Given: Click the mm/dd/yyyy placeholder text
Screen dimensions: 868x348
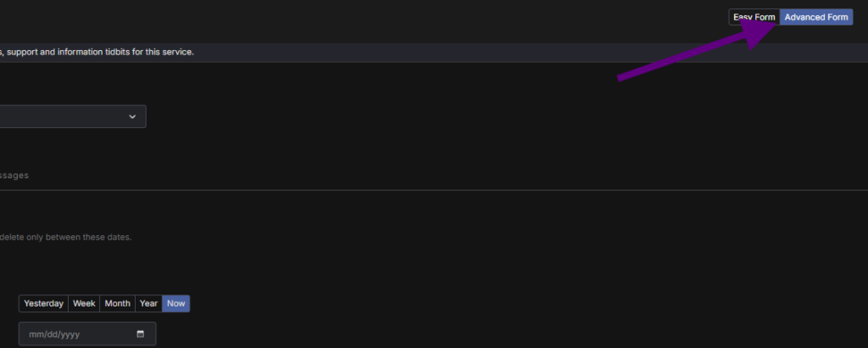Looking at the screenshot, I should pos(54,334).
